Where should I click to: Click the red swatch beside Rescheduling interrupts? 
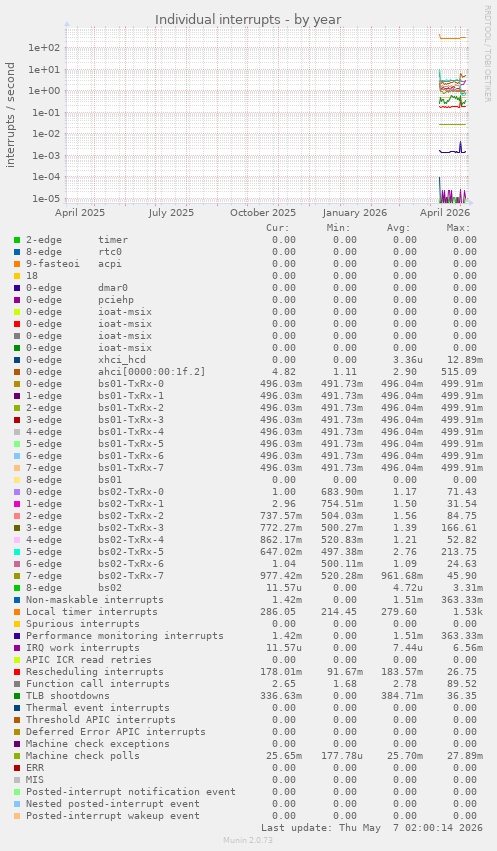pos(17,672)
